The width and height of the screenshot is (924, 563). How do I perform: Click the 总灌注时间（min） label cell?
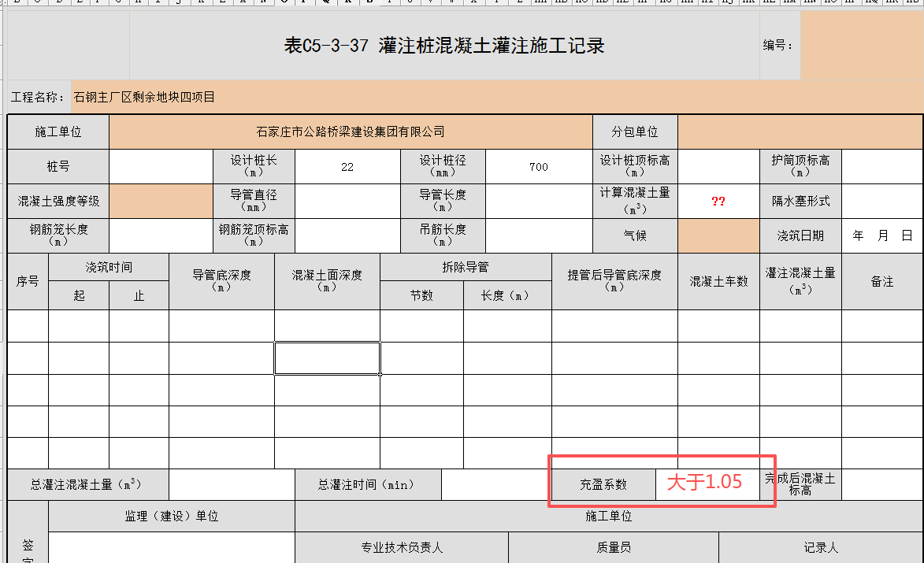pyautogui.click(x=368, y=485)
